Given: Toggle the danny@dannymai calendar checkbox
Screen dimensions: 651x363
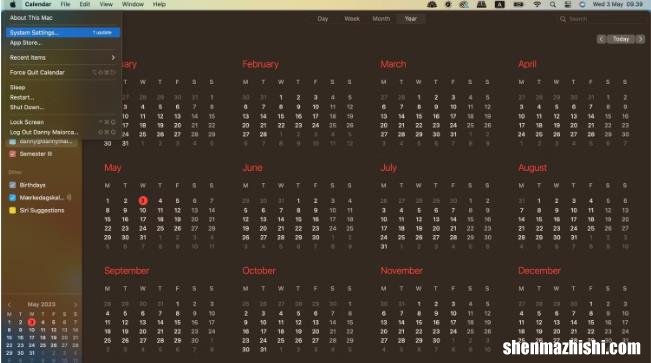Looking at the screenshot, I should (12, 142).
